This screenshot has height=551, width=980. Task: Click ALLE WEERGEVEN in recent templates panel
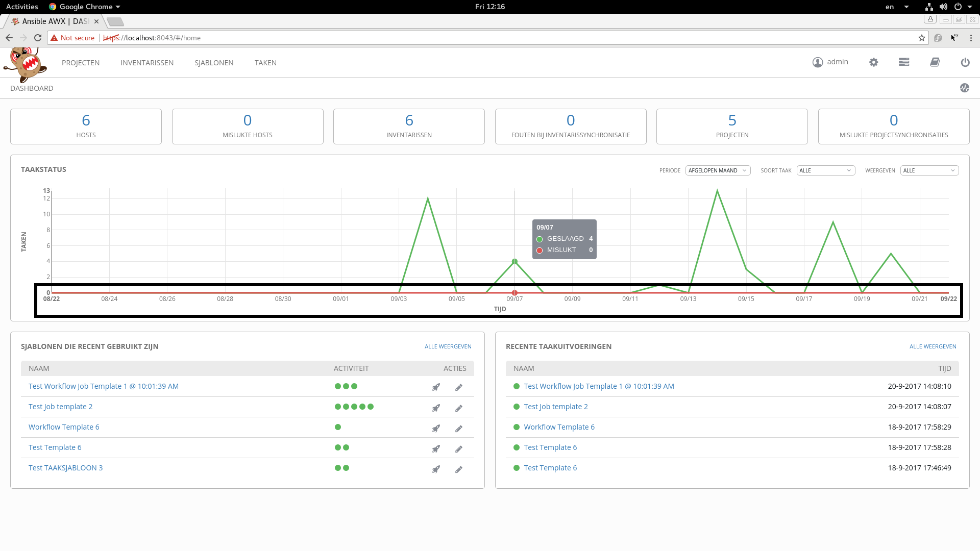click(448, 346)
